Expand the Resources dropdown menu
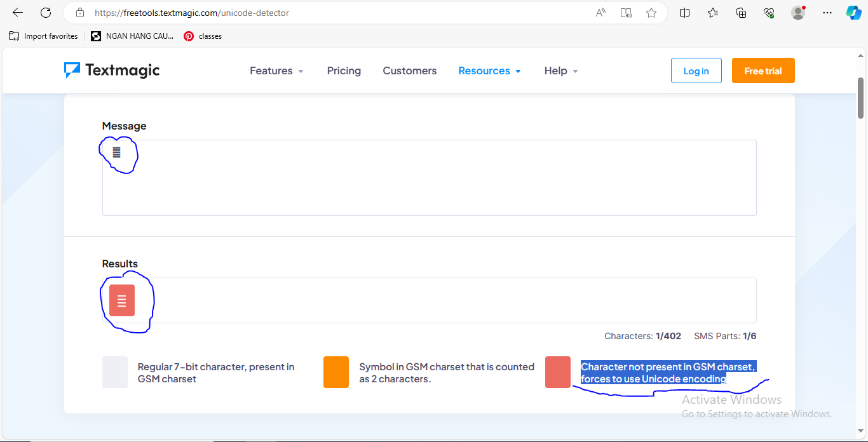This screenshot has width=868, height=442. tap(489, 71)
